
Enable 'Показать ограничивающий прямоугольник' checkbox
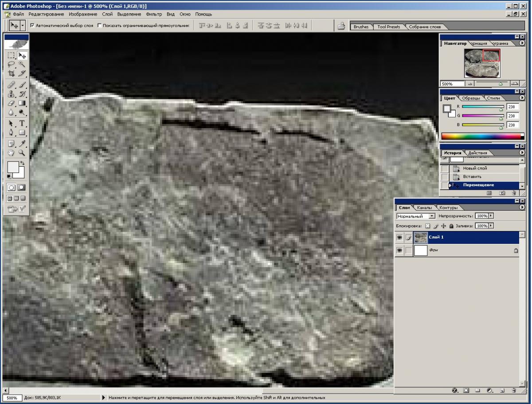tap(99, 26)
